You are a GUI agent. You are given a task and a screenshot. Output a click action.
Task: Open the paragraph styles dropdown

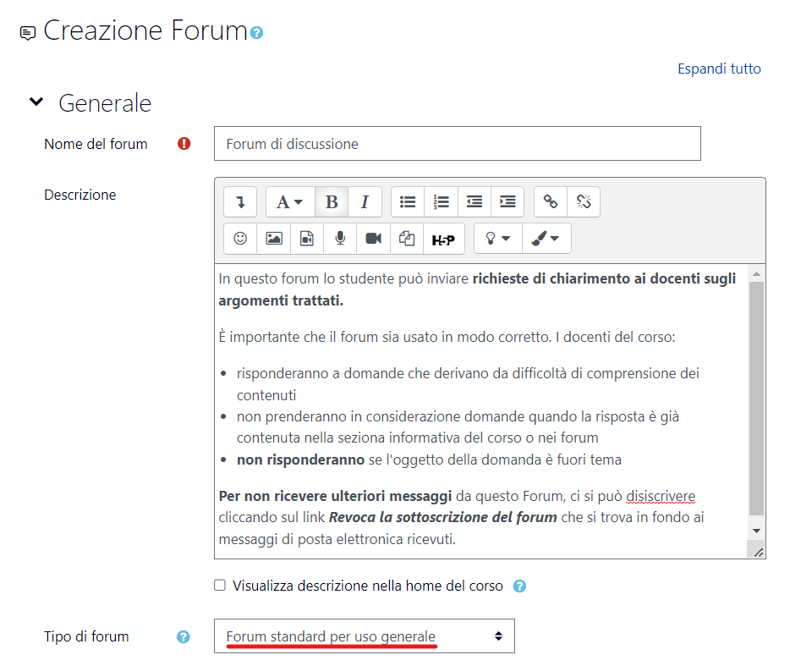pos(289,201)
